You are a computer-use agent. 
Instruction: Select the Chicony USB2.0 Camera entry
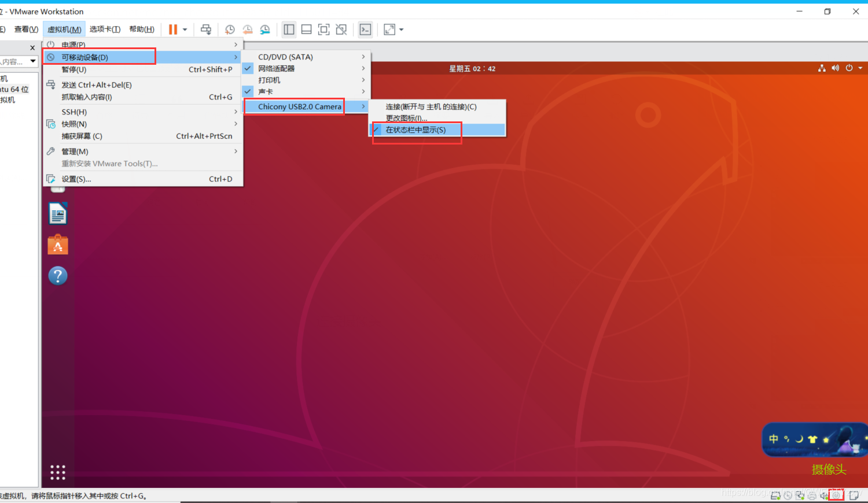(x=306, y=106)
